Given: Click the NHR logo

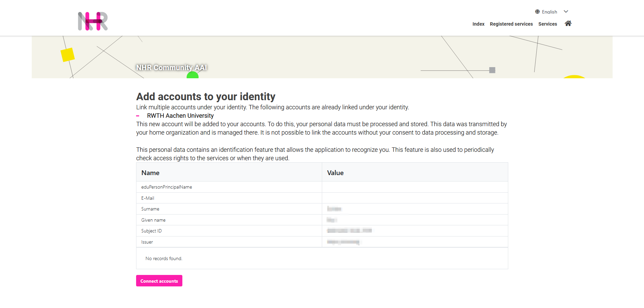Looking at the screenshot, I should pos(92,21).
